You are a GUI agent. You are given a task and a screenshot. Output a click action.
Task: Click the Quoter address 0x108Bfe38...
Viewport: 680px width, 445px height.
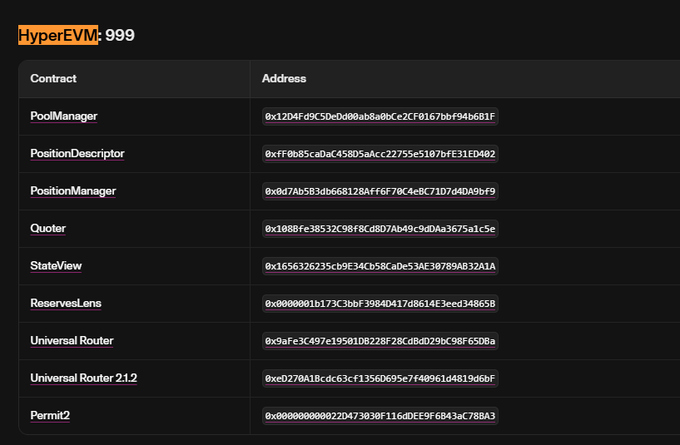click(380, 229)
